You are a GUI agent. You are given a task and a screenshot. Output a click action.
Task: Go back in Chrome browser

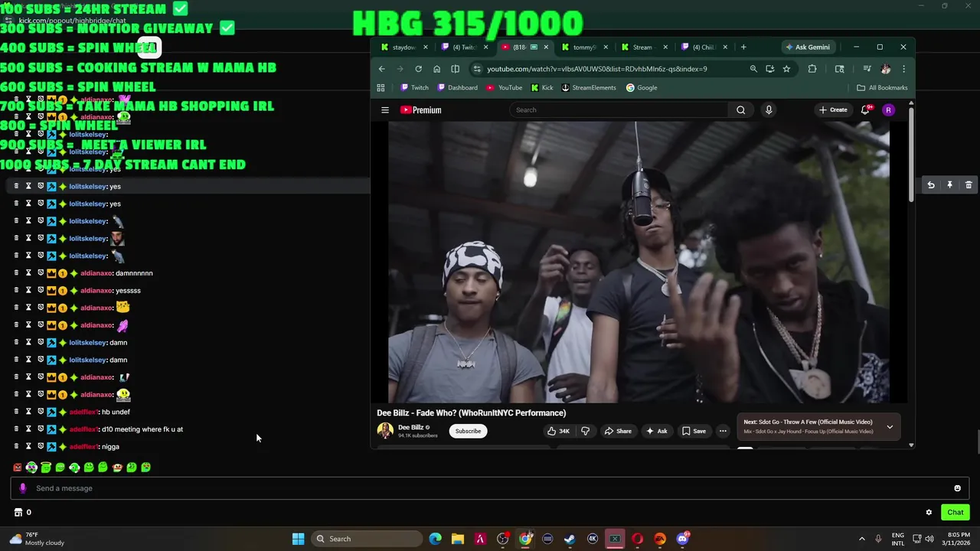[x=381, y=69]
